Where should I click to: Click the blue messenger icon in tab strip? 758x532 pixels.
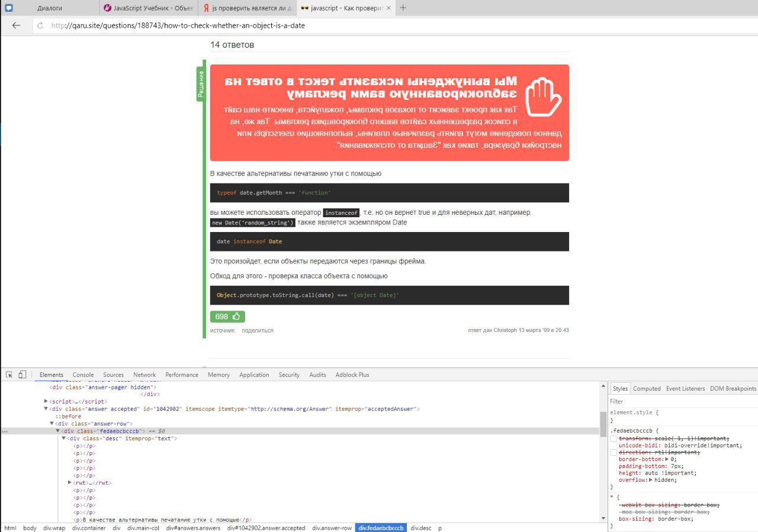tap(9, 8)
